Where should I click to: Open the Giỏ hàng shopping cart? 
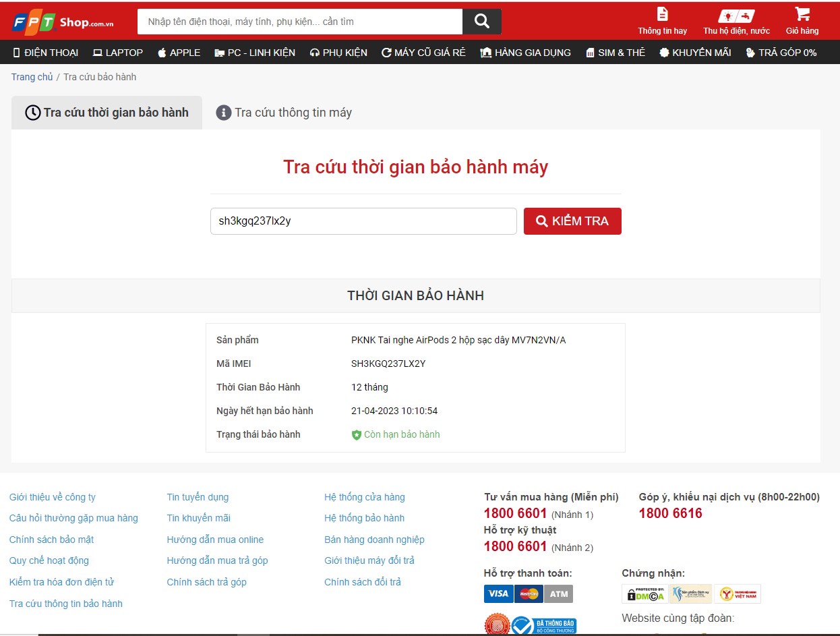(802, 21)
